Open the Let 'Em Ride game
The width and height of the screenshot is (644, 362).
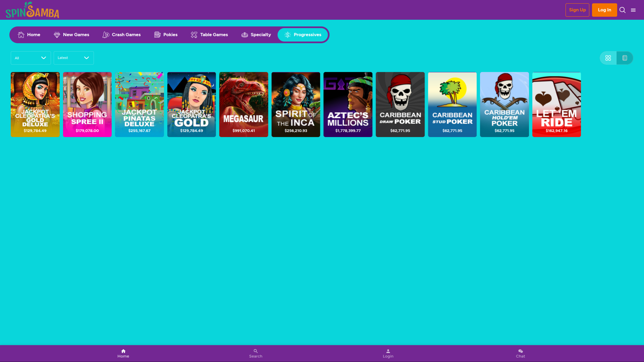click(x=556, y=104)
